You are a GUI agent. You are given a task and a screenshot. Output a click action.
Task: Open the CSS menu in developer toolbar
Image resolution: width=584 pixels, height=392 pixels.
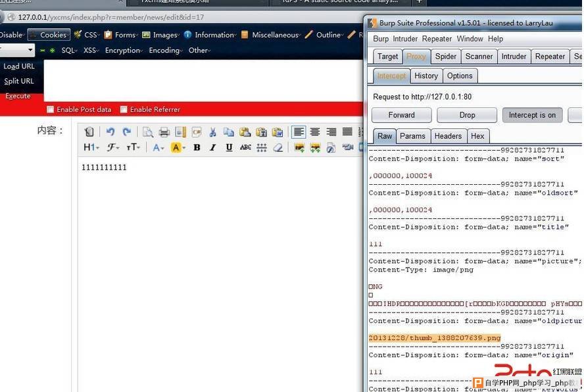click(87, 35)
